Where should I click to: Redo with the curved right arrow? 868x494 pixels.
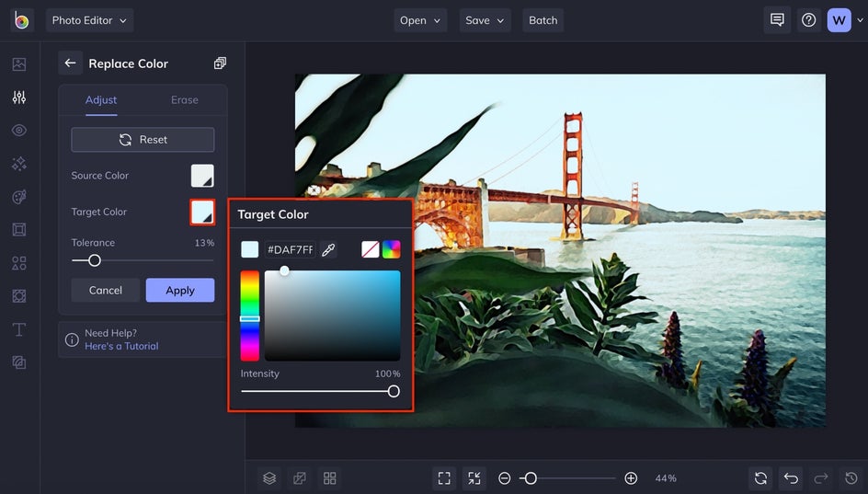coord(821,478)
